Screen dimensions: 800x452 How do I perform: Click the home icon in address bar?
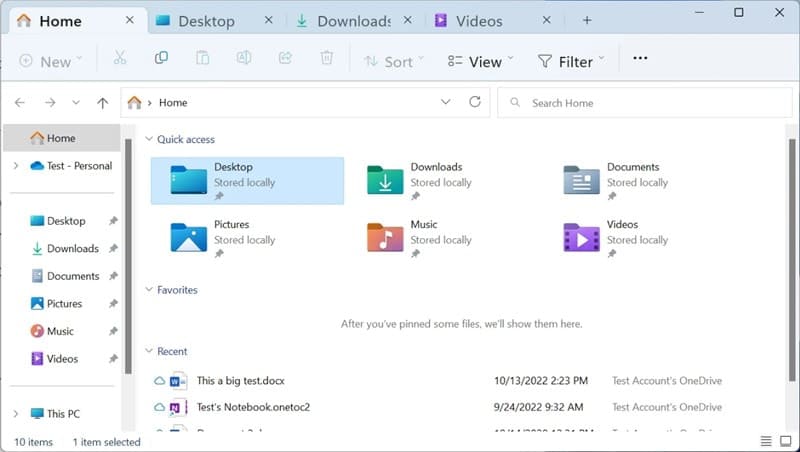[x=134, y=103]
